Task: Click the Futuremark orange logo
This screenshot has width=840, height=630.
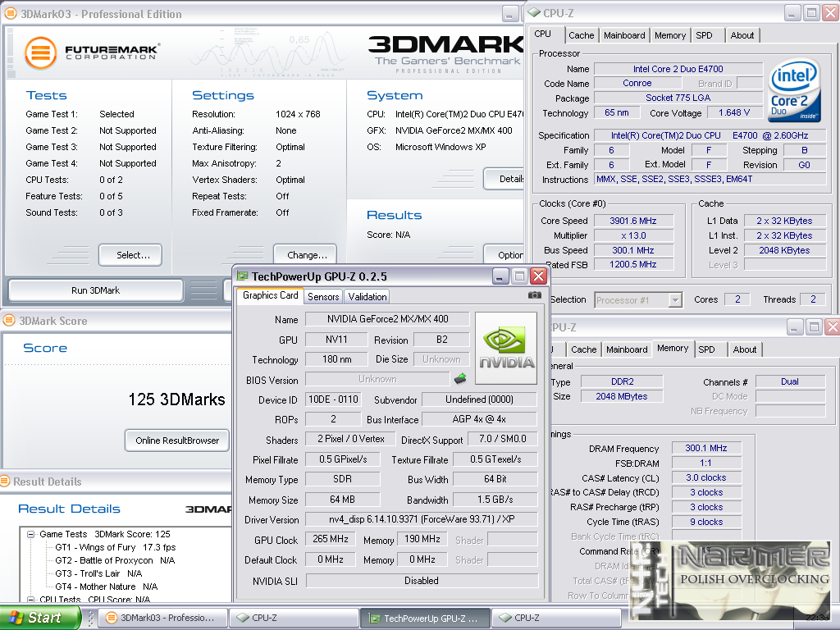Action: [41, 53]
